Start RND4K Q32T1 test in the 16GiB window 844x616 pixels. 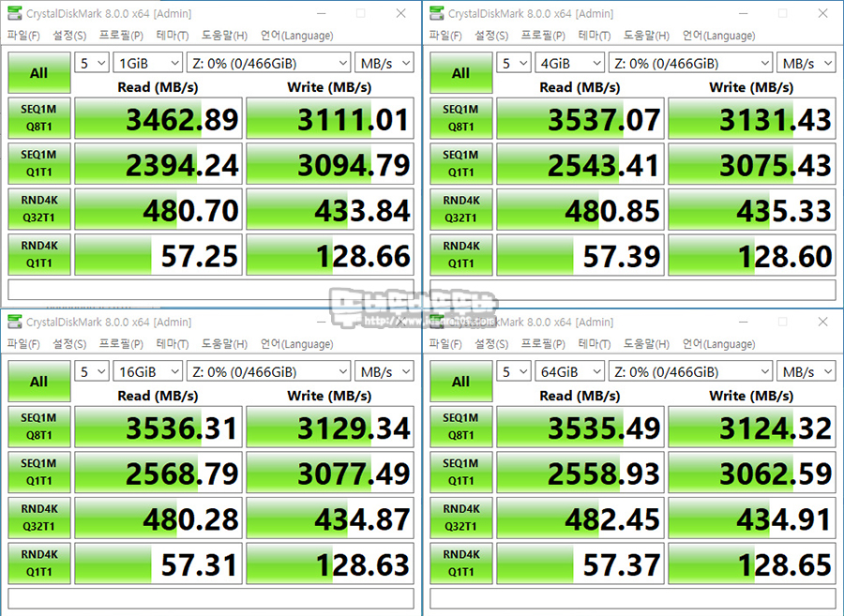coord(39,518)
